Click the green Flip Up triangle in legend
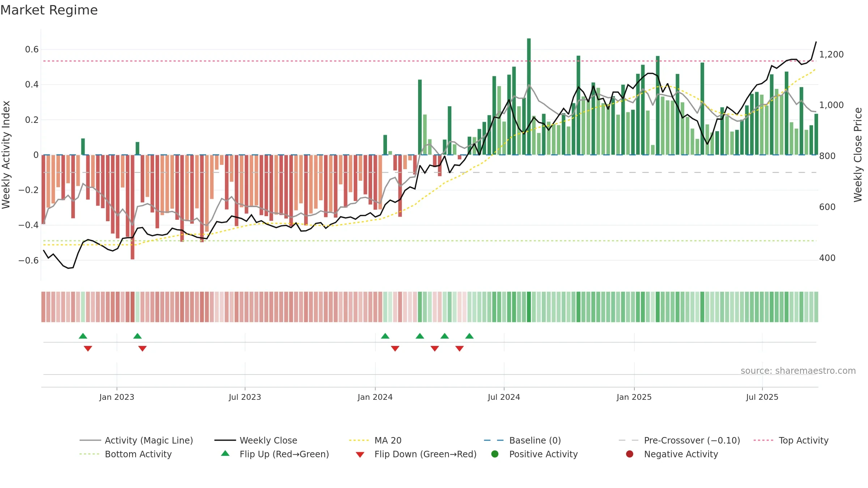The width and height of the screenshot is (868, 488). click(225, 453)
